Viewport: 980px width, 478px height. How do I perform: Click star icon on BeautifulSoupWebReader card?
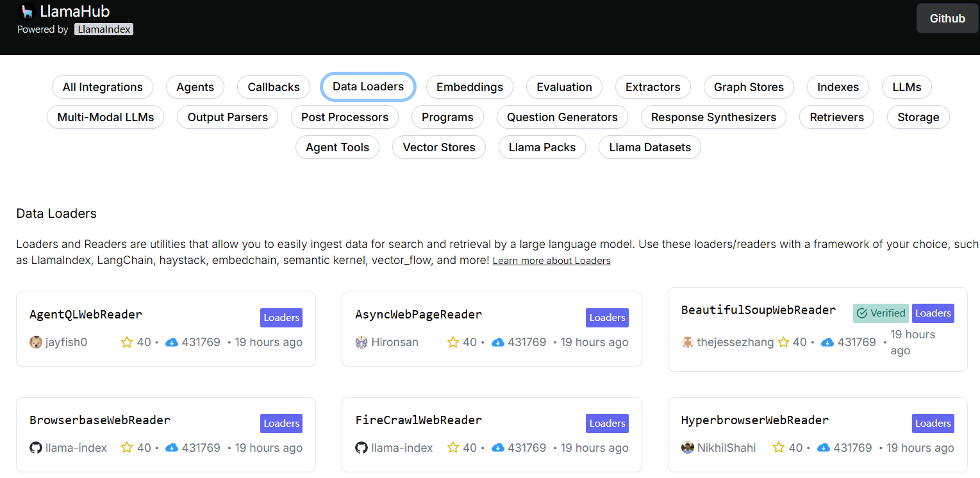coord(784,342)
